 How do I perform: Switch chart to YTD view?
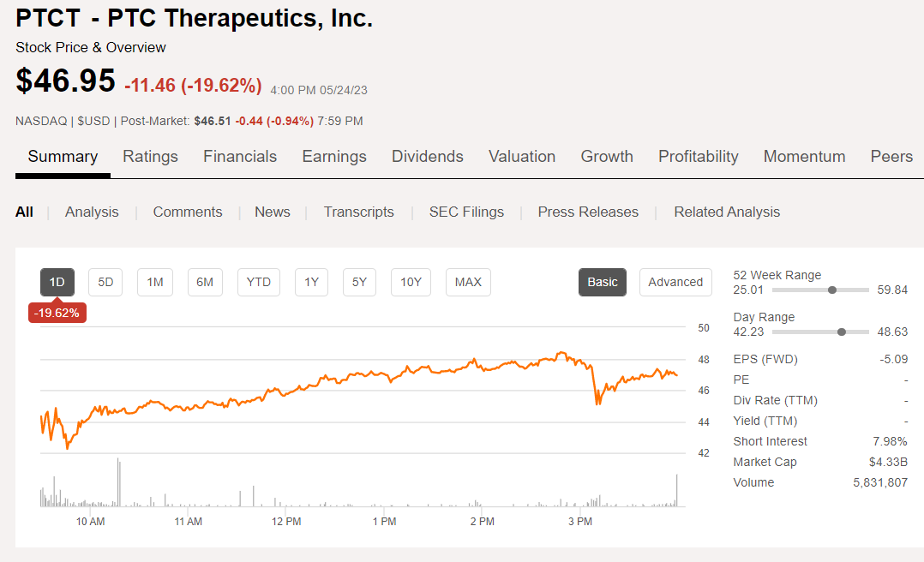coord(258,282)
